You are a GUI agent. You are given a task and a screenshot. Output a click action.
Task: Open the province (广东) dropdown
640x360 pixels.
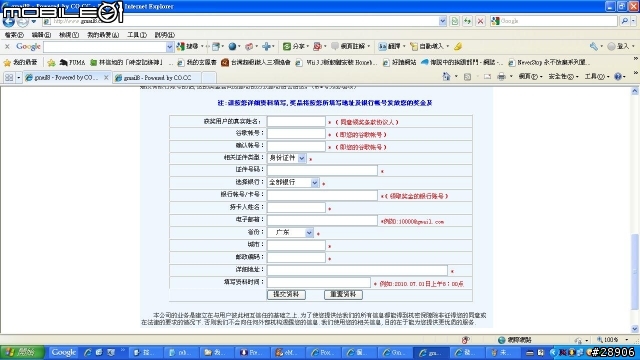click(x=309, y=233)
